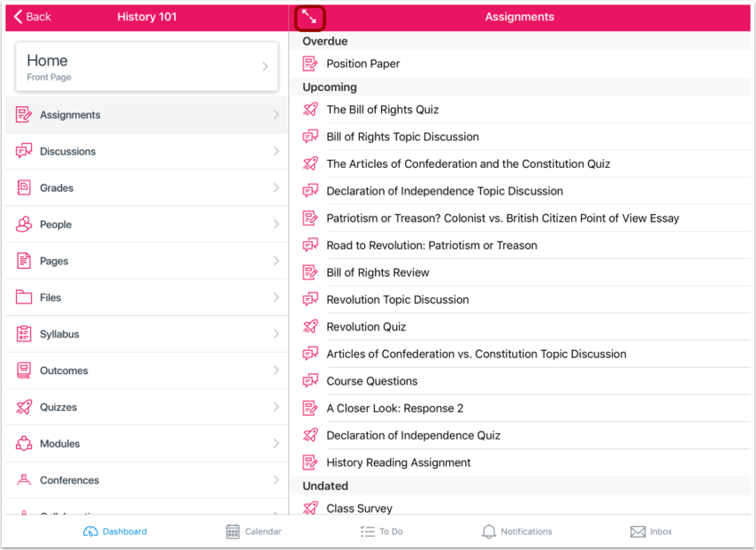Click the chevron in the Assignments row
Screen dimensions: 756x550
pos(276,115)
